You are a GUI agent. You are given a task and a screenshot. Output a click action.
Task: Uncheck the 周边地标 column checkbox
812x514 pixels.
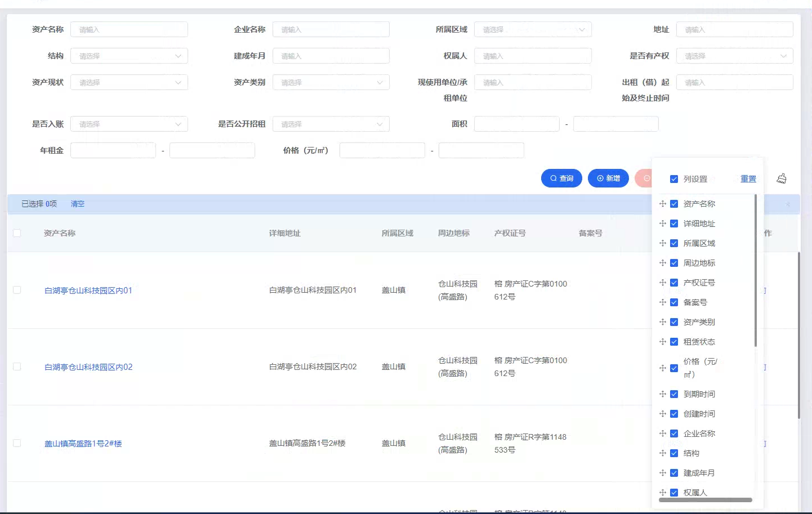(674, 263)
